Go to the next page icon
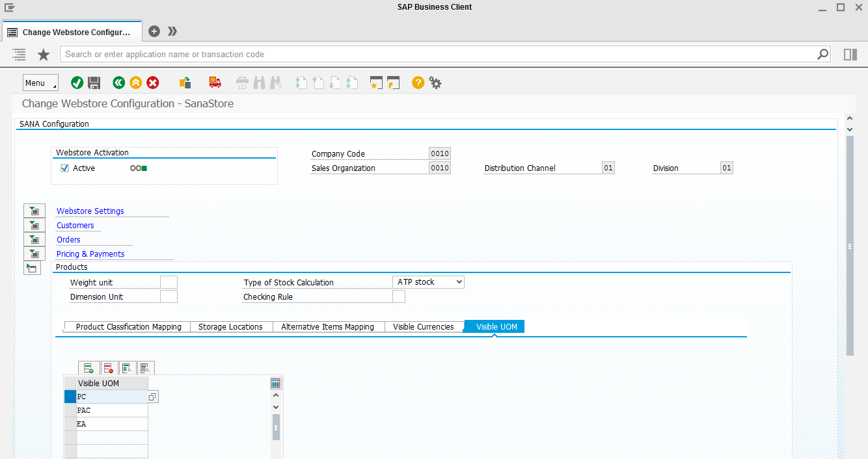Screen dimensions: 868x459 335,83
